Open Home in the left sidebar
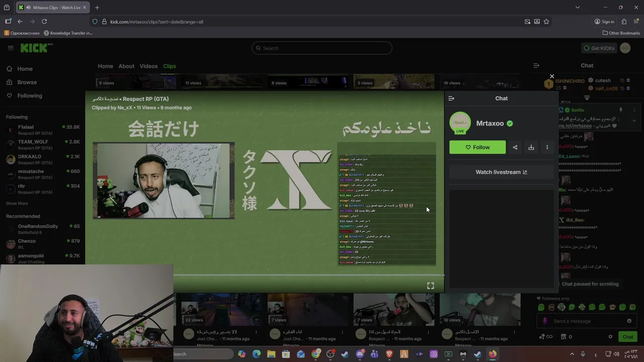 pos(25,69)
